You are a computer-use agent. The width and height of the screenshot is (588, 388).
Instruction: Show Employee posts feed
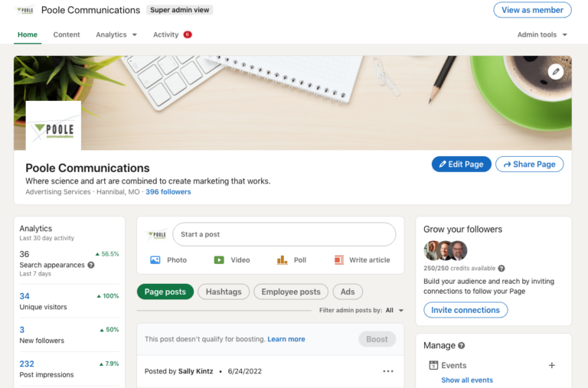291,292
